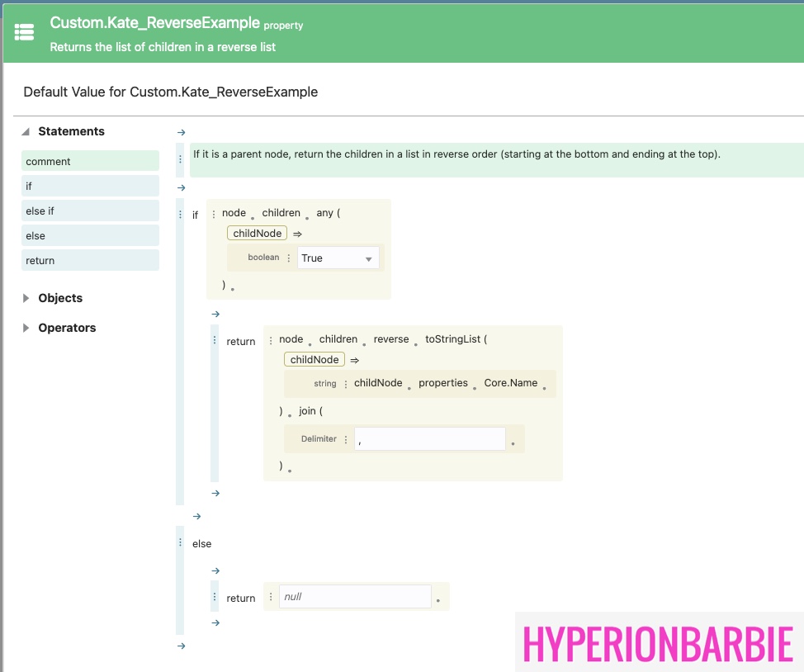Click the drag handle next to Delimiter field
Screen dimensions: 804x672
[346, 439]
